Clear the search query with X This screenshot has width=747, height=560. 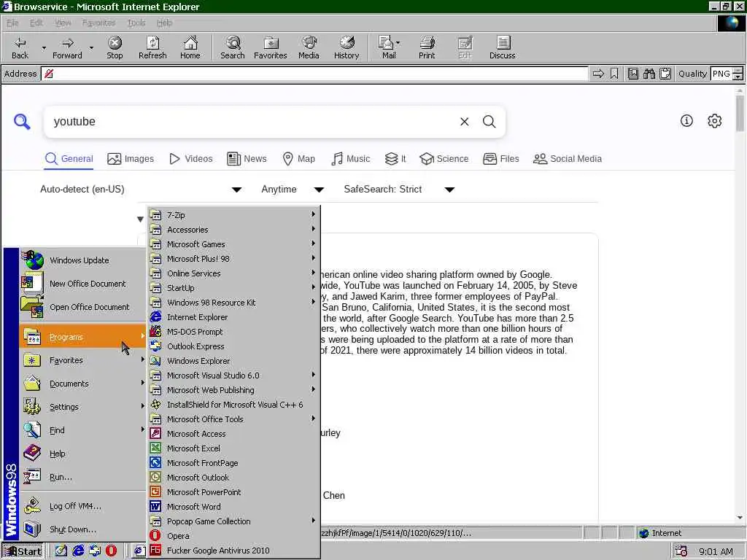click(x=465, y=122)
